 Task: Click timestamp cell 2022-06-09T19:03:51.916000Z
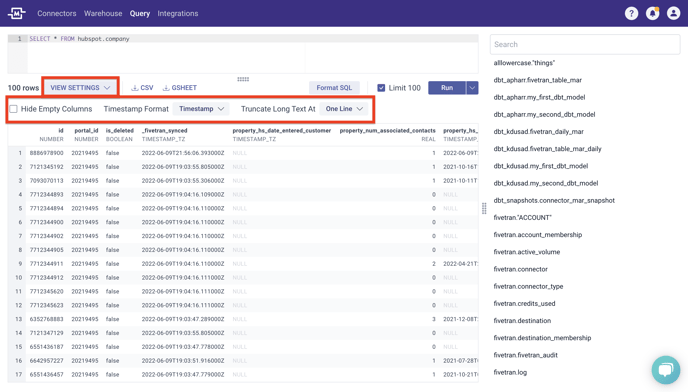pyautogui.click(x=183, y=360)
